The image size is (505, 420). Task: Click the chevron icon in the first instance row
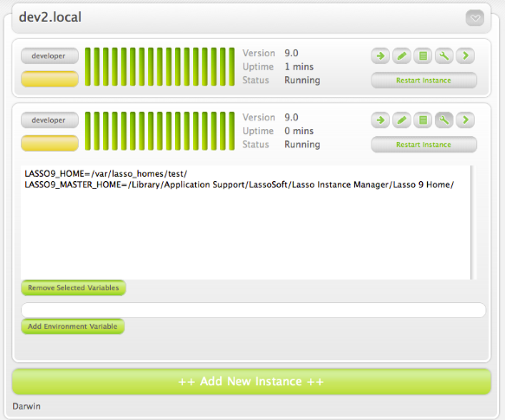[x=465, y=56]
